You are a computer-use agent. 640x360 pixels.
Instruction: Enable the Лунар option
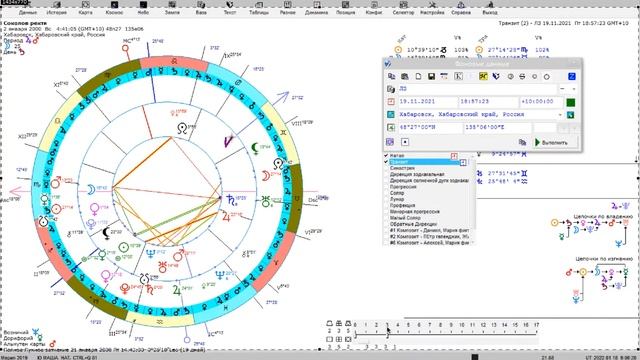pos(386,199)
